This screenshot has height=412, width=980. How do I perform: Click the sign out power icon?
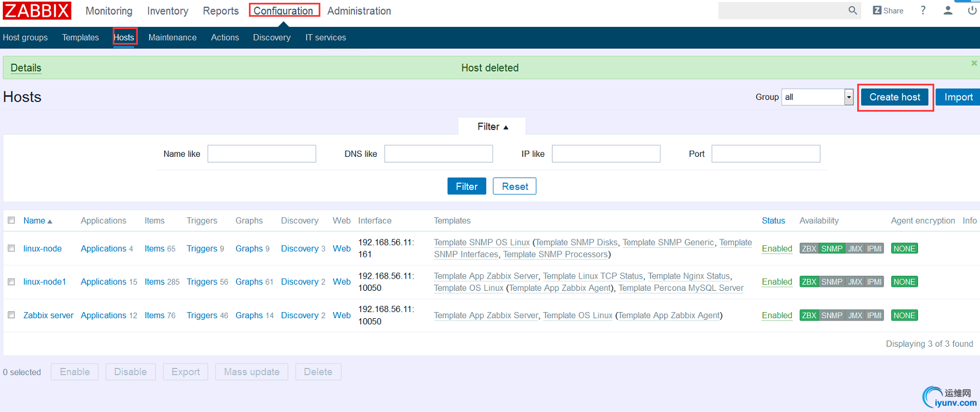coord(972,11)
